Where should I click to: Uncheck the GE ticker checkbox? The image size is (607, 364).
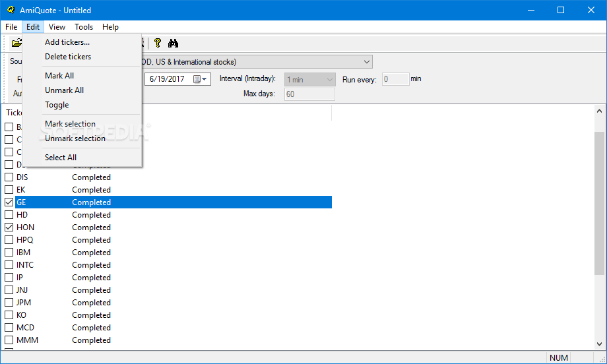(x=9, y=202)
